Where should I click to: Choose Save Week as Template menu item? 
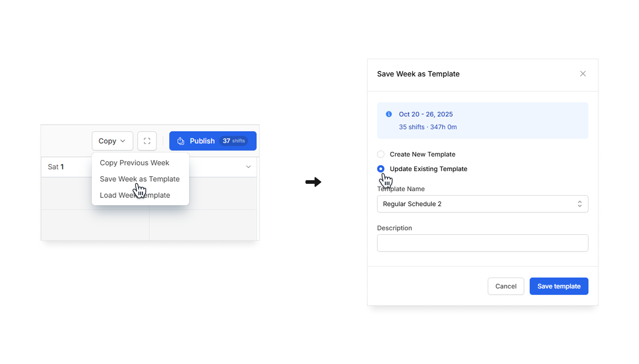pyautogui.click(x=139, y=179)
